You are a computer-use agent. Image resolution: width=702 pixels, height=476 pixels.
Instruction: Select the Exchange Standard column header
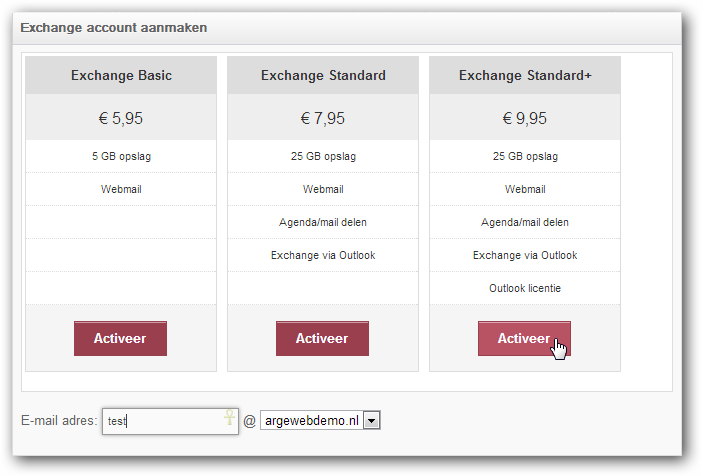coord(323,75)
